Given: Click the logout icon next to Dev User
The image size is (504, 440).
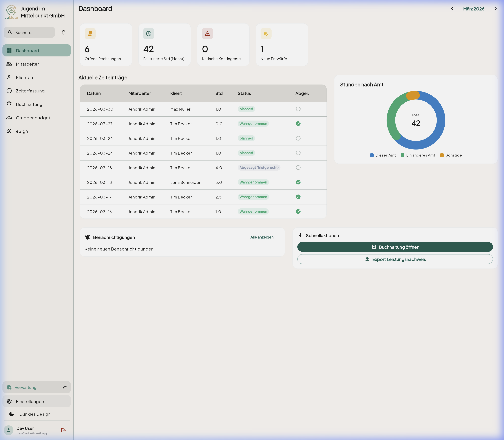Looking at the screenshot, I should pyautogui.click(x=63, y=430).
